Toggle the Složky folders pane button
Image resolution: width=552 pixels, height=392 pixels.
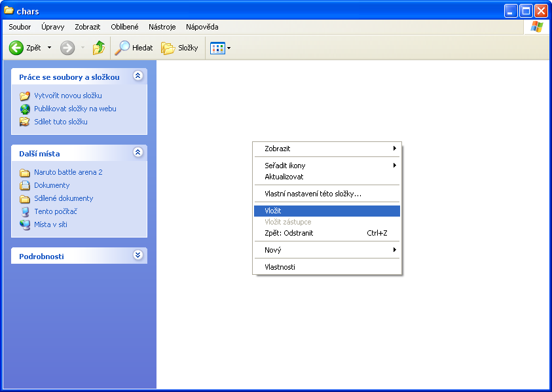pos(180,48)
